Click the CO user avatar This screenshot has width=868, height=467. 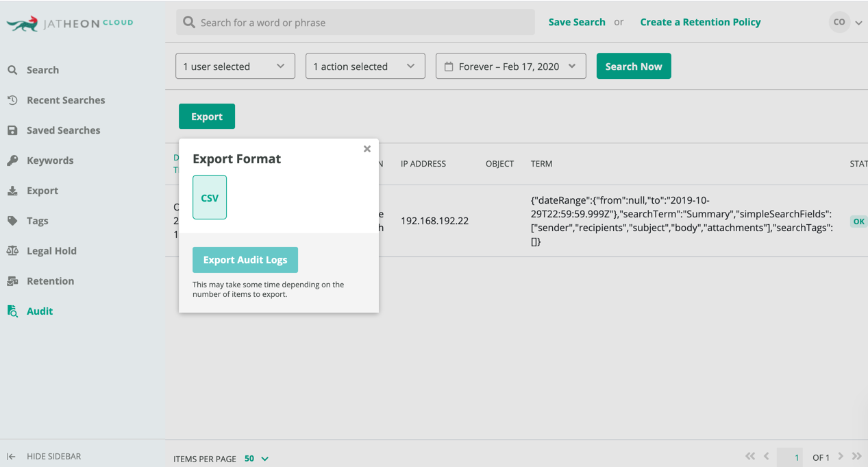coord(839,22)
